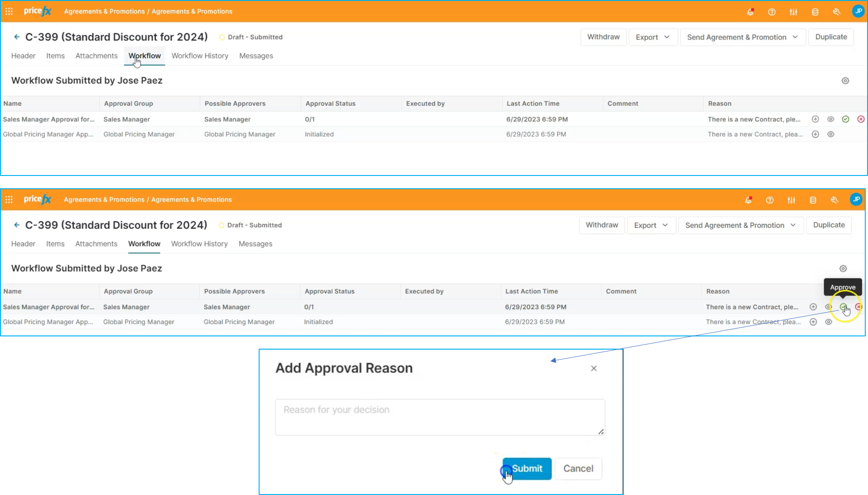Open the help question mark icon in lower header
Viewport: 868px width, 495px height.
770,200
